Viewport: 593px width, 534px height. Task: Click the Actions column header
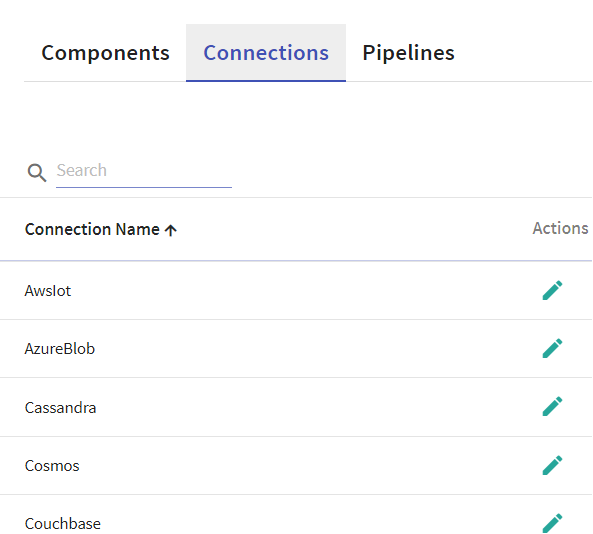click(x=560, y=228)
